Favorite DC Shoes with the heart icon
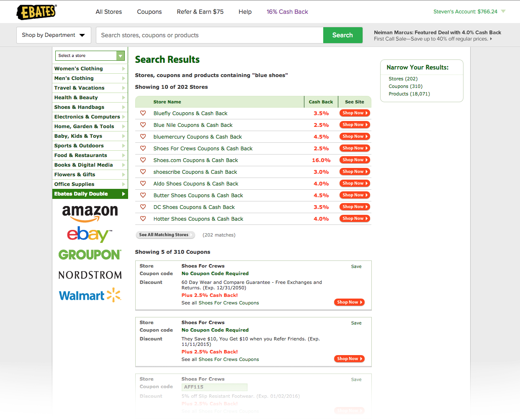Viewport: 520px width, 420px height. click(x=143, y=207)
